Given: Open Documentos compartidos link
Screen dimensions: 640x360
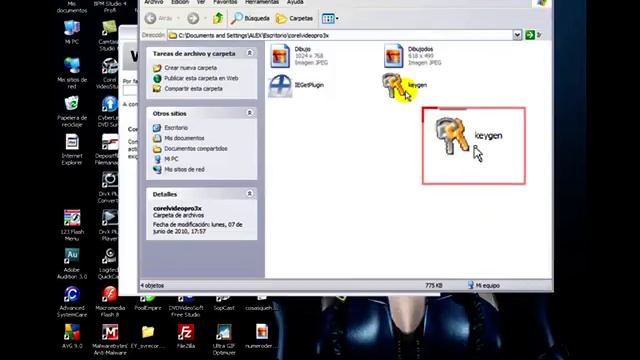Looking at the screenshot, I should tap(196, 149).
